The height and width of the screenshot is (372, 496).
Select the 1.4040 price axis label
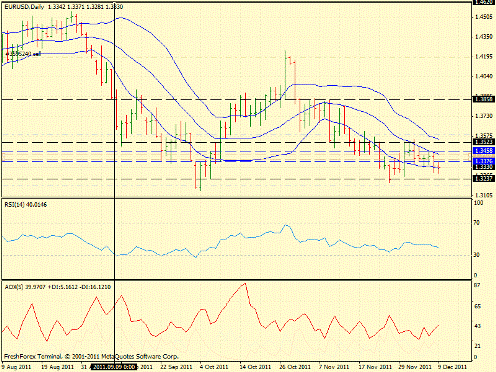[484, 76]
